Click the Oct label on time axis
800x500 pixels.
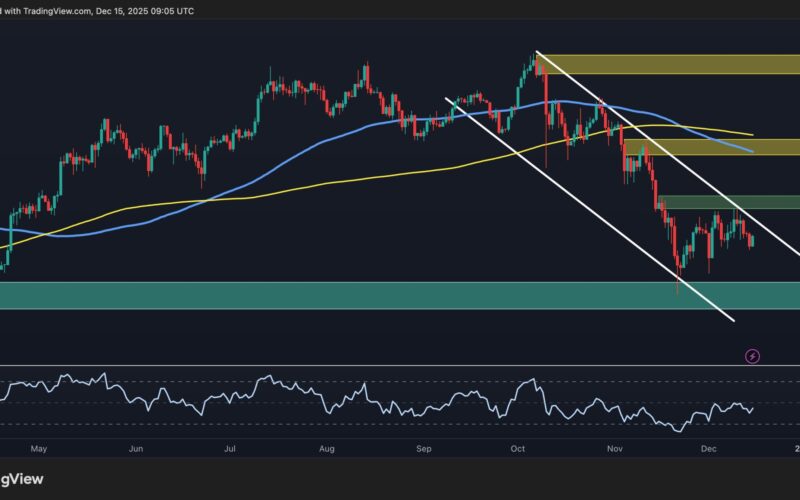click(519, 450)
